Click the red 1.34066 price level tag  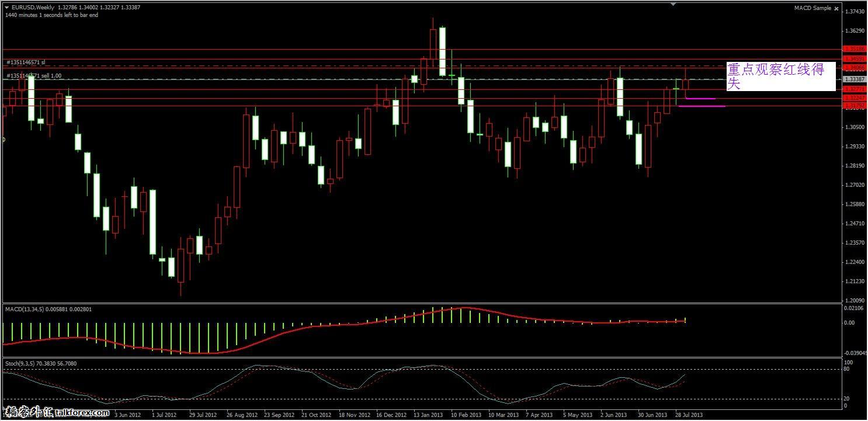855,68
